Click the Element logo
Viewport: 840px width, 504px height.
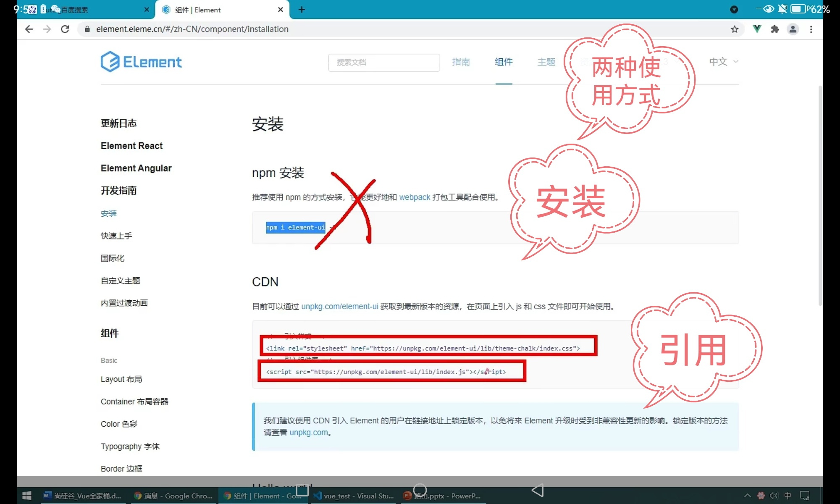141,62
